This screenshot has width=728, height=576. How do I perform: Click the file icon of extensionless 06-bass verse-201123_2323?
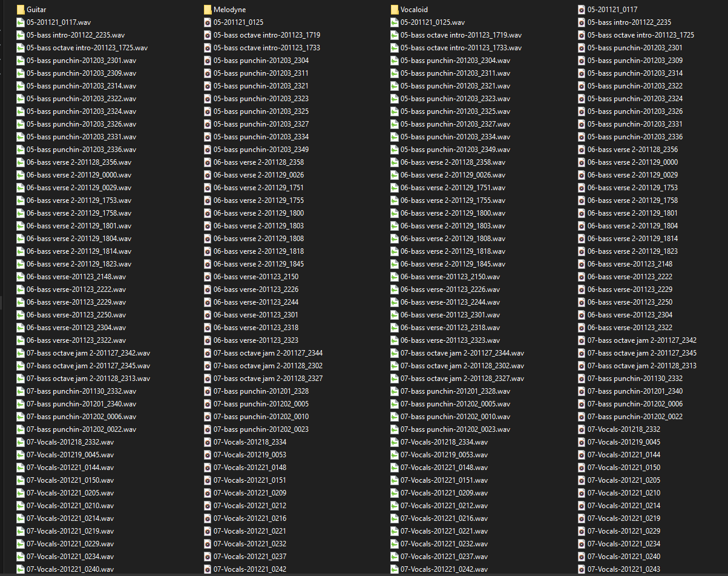point(208,340)
